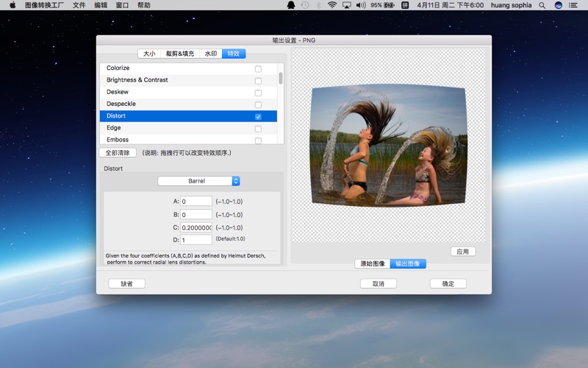
Task: Open the Wi-Fi status icon
Action: pyautogui.click(x=332, y=5)
